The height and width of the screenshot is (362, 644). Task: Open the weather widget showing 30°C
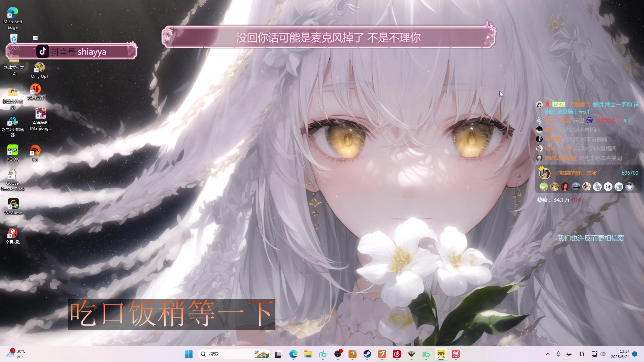[x=16, y=354]
